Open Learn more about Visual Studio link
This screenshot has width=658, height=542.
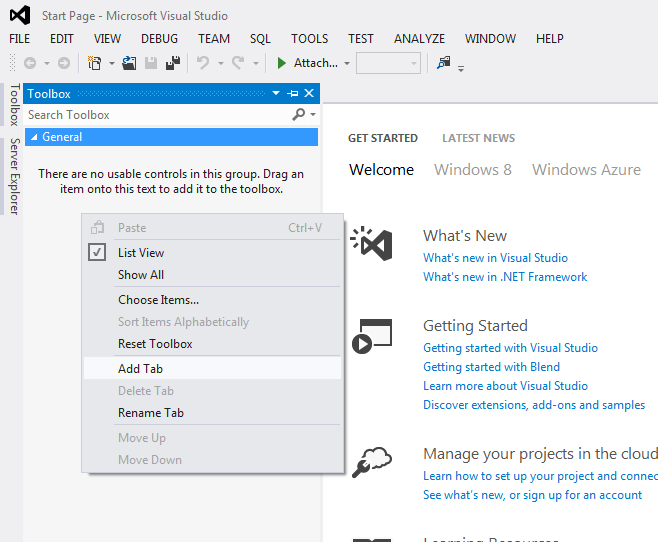(505, 386)
